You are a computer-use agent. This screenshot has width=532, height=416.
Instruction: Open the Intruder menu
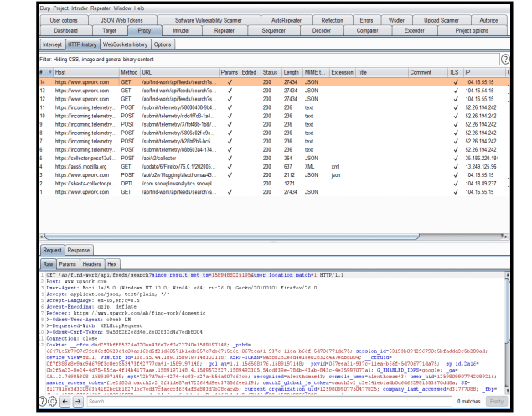[x=80, y=8]
